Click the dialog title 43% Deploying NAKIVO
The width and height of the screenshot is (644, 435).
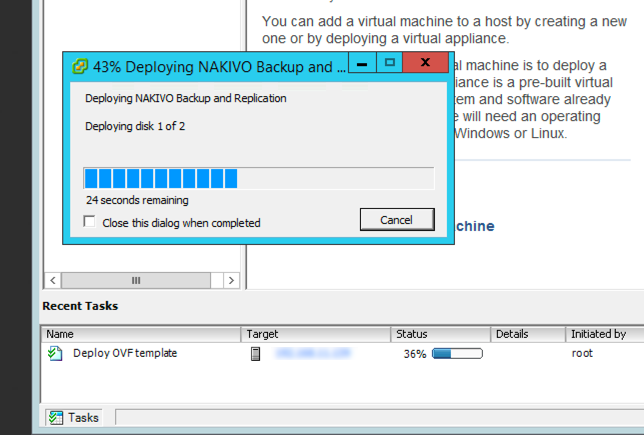coord(219,67)
